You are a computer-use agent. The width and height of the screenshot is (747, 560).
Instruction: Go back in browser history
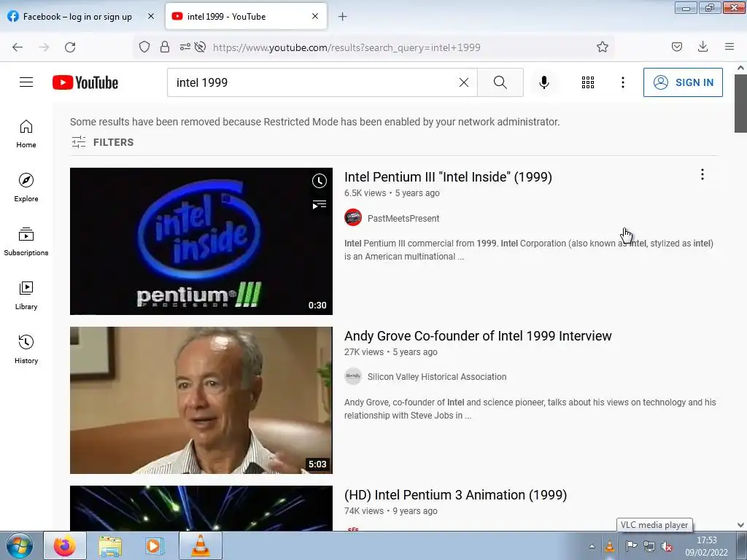click(x=18, y=47)
